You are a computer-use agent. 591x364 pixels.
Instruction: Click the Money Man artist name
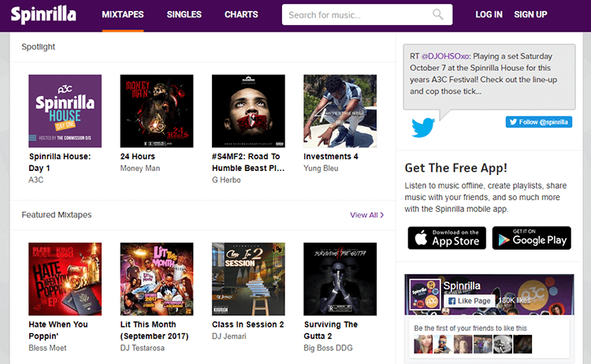click(139, 169)
